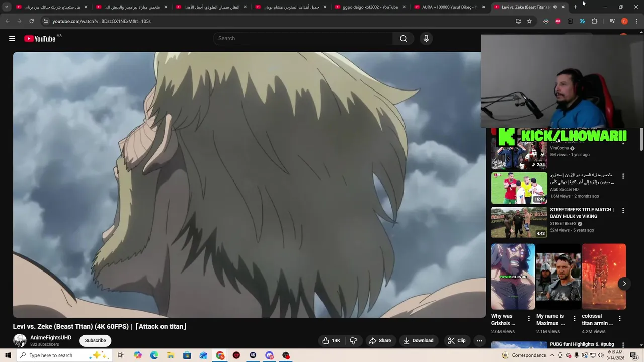Open options for 'Why was Grisha's' short
Screen dimensions: 644x362
pyautogui.click(x=529, y=319)
